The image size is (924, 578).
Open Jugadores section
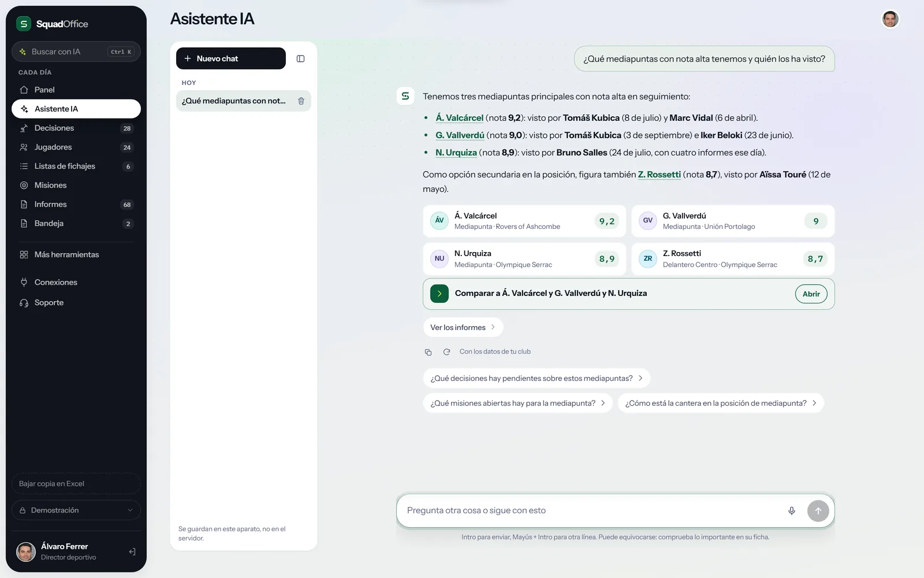(x=76, y=147)
